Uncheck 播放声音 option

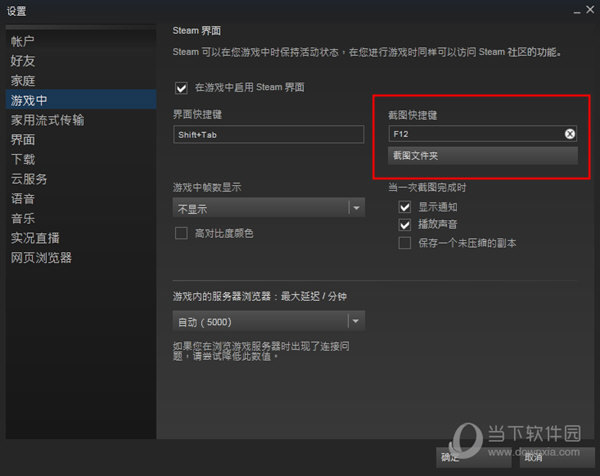click(x=404, y=225)
